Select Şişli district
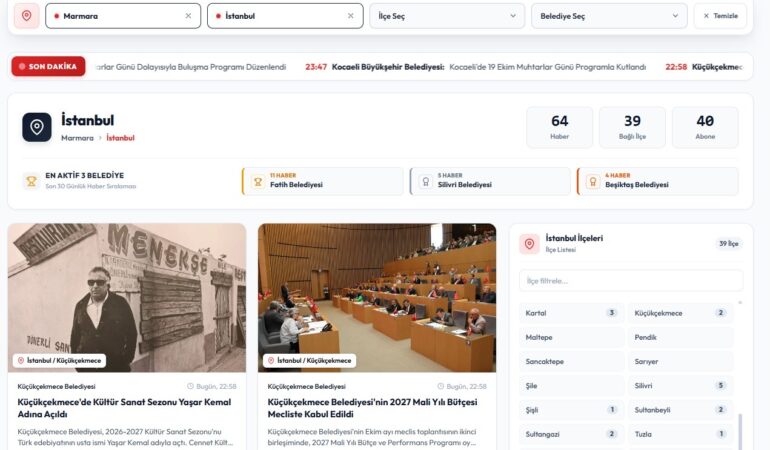 (572, 410)
